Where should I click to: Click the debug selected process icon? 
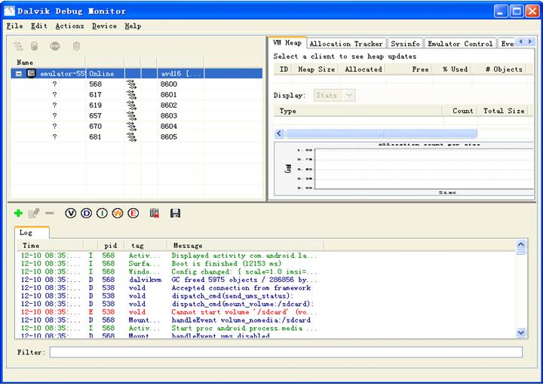click(18, 46)
